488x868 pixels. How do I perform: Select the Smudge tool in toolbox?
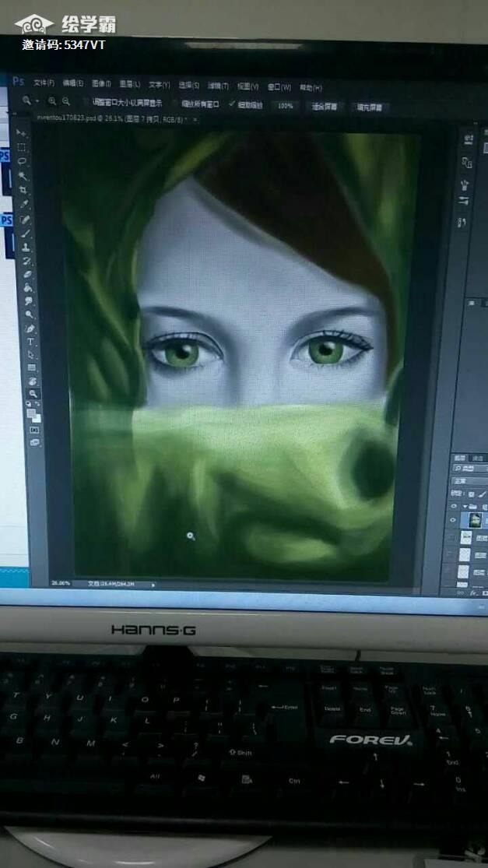tap(28, 301)
